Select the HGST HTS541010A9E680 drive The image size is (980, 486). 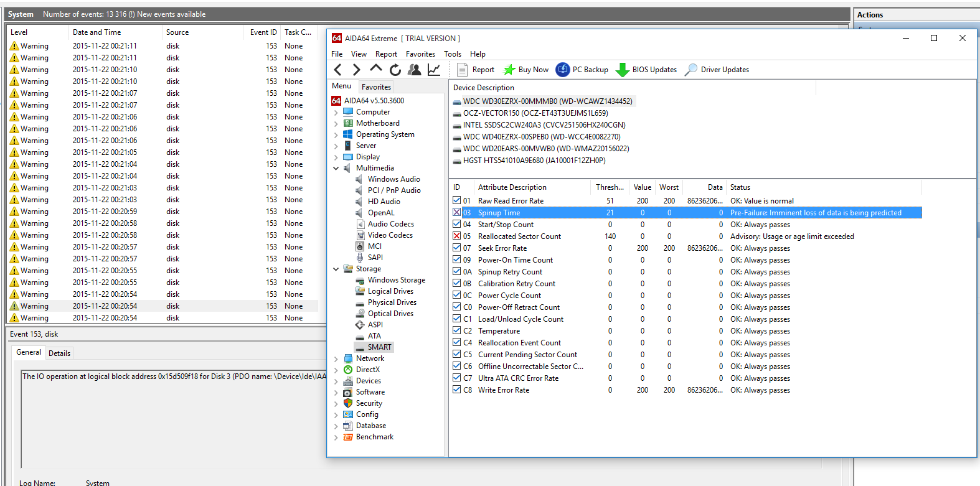(534, 161)
